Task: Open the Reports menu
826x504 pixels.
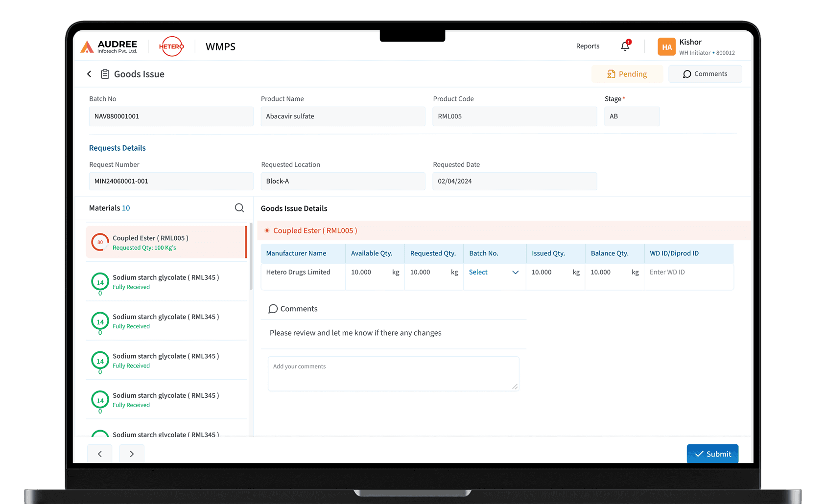Action: coord(588,46)
